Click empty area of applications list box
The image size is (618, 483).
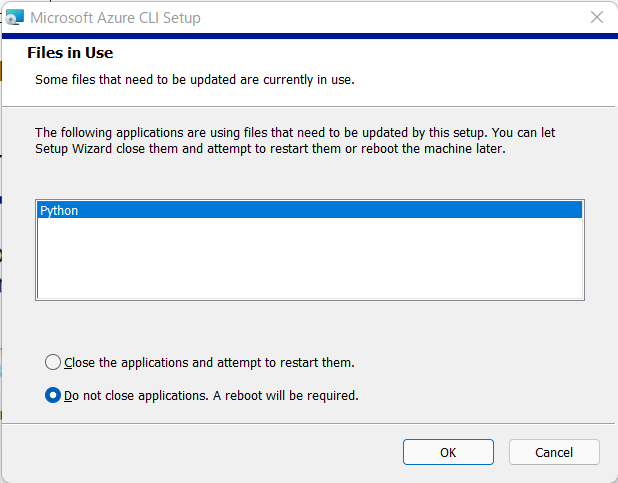point(310,260)
